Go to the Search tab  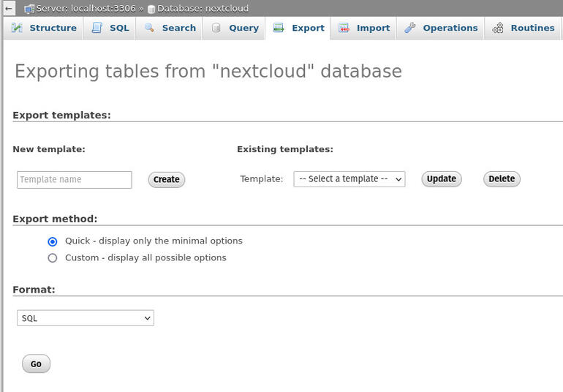click(169, 28)
